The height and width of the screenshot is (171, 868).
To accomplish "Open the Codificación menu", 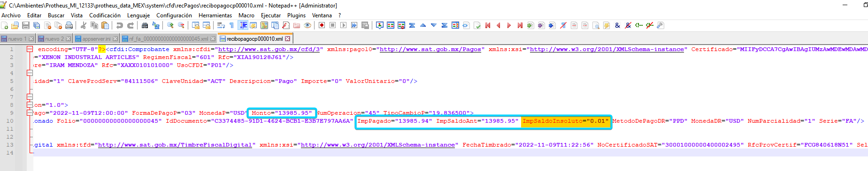I will coord(105,15).
